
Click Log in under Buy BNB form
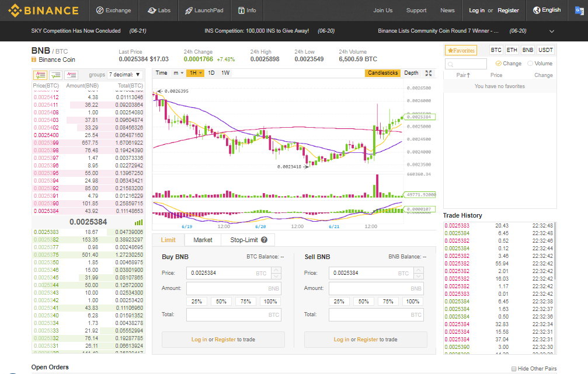(199, 339)
